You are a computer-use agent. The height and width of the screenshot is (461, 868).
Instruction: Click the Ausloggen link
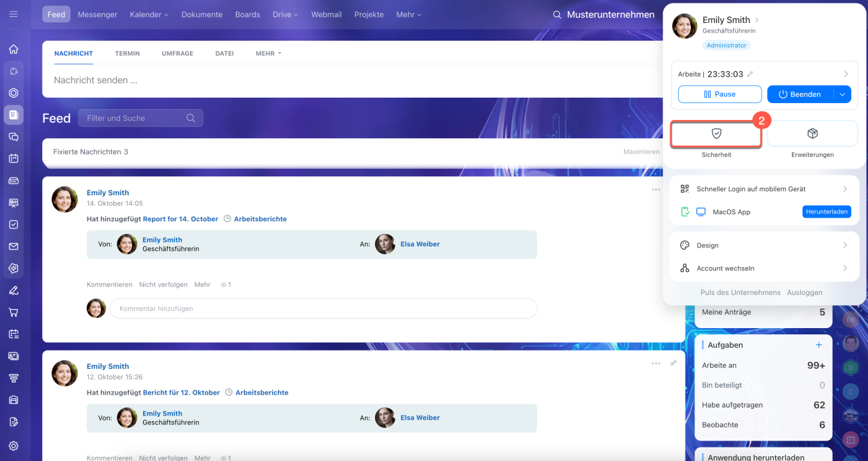point(804,292)
